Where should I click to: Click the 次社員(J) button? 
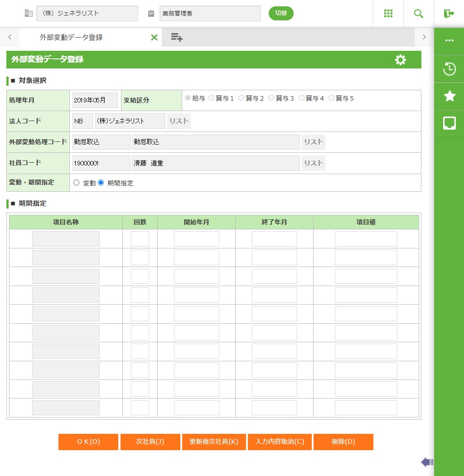point(150,442)
